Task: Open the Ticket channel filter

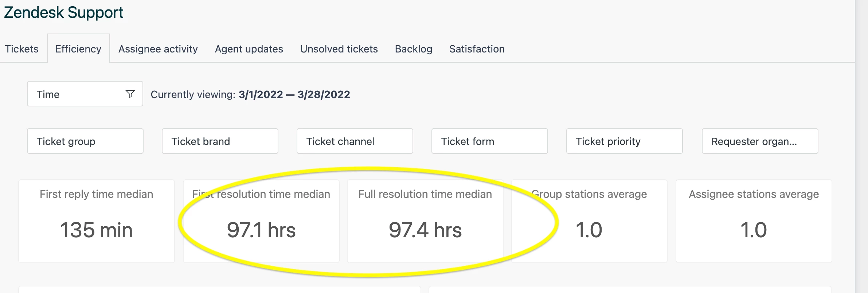Action: point(355,141)
